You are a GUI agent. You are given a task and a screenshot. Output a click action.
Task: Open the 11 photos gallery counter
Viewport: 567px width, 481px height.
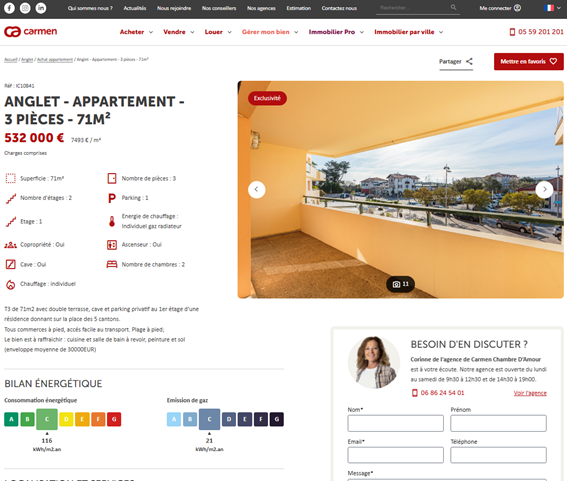[400, 284]
